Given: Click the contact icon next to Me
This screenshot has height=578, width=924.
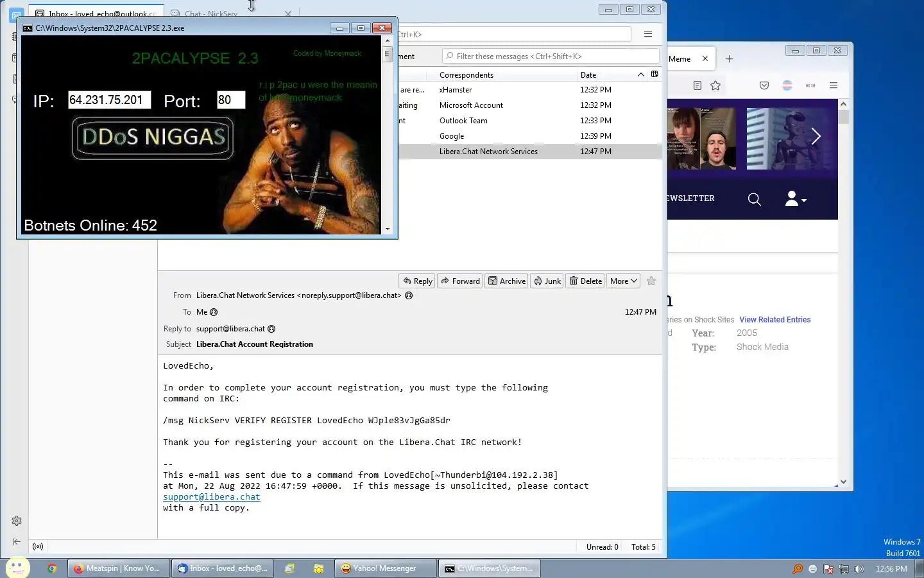Looking at the screenshot, I should [214, 312].
